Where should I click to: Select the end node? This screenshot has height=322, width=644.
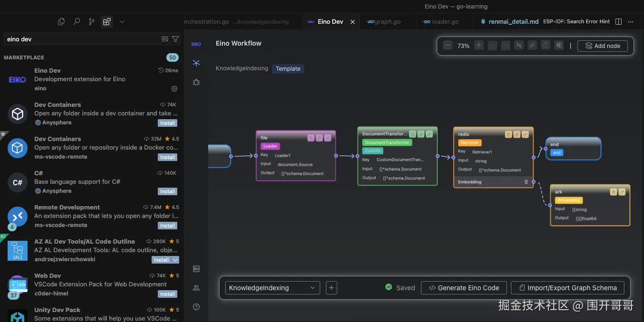tap(573, 148)
